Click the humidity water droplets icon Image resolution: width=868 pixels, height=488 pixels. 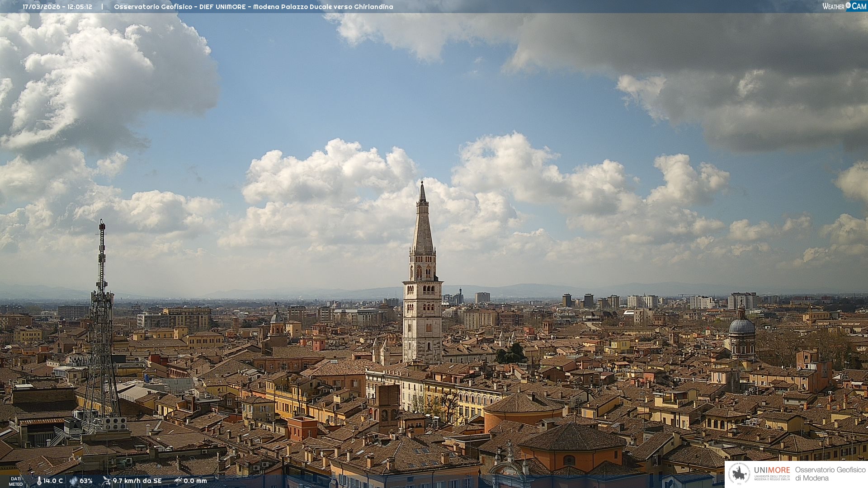tap(73, 481)
